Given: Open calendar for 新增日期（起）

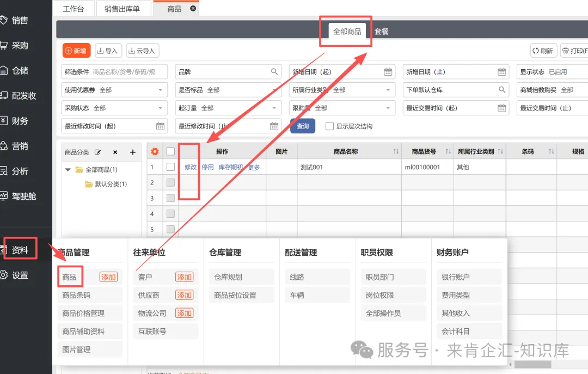Looking at the screenshot, I should (x=388, y=72).
